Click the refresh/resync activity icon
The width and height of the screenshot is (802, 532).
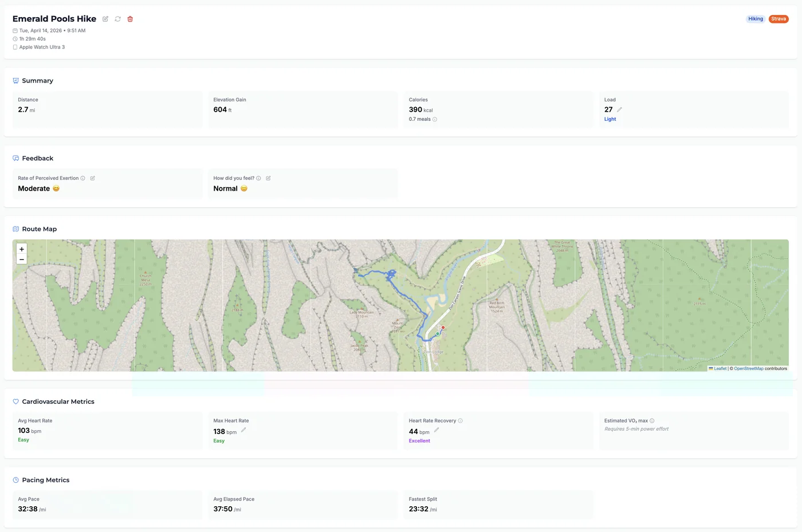click(117, 19)
